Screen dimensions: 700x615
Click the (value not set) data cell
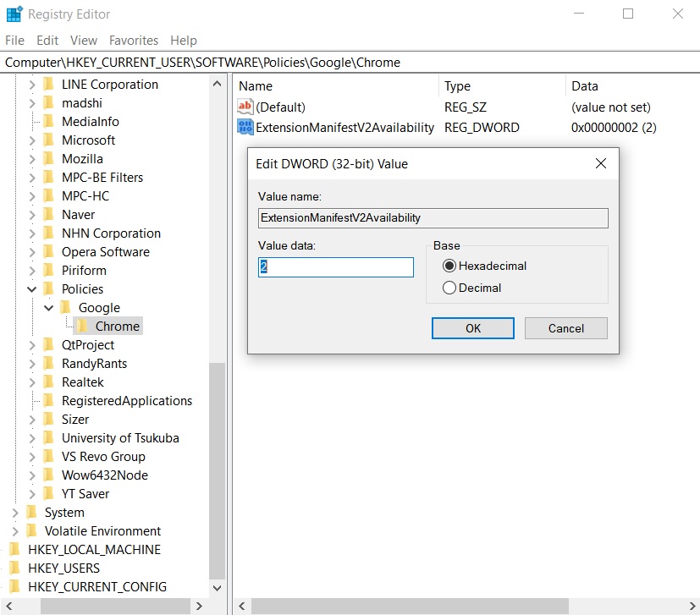click(x=611, y=107)
